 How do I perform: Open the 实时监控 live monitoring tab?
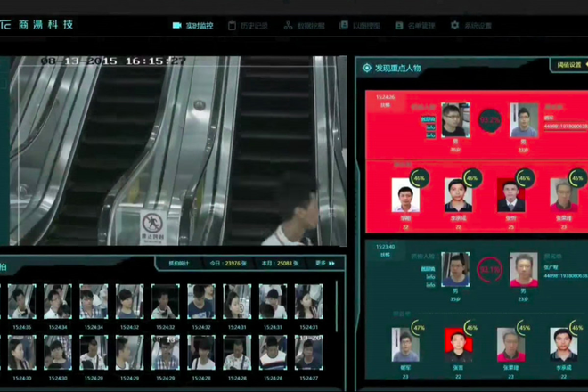coord(200,26)
